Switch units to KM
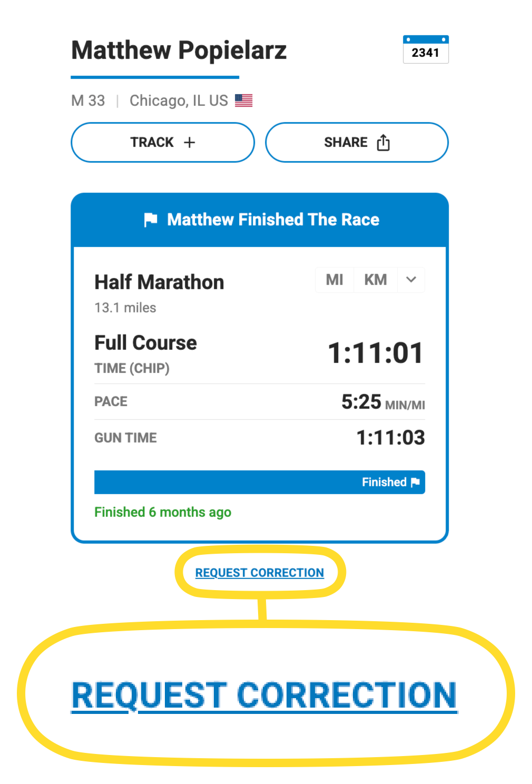 click(376, 280)
